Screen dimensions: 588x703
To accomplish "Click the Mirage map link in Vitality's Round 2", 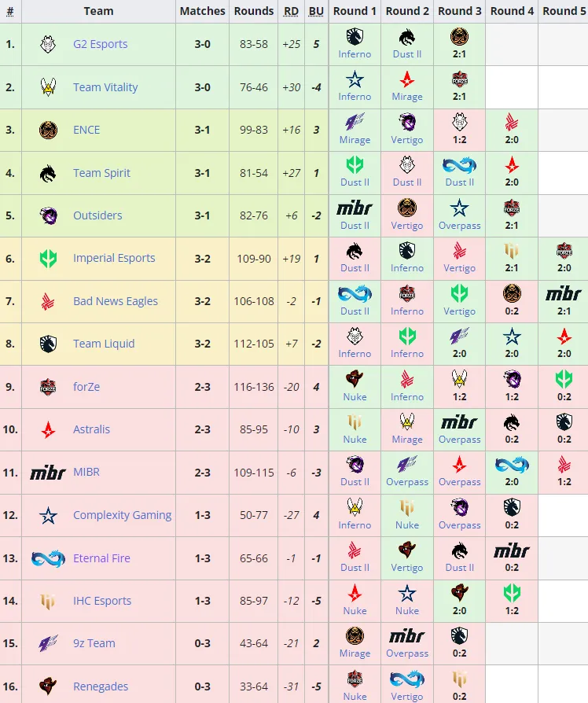I will 407,97.
